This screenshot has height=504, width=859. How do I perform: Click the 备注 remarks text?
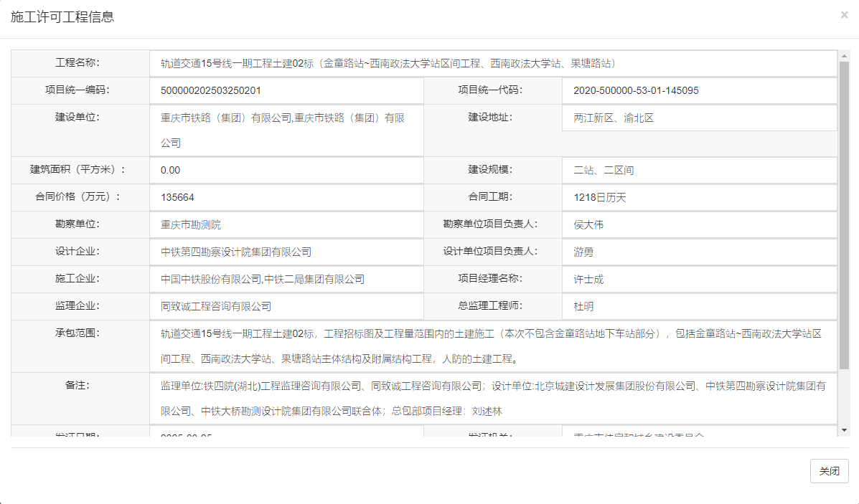click(492, 398)
